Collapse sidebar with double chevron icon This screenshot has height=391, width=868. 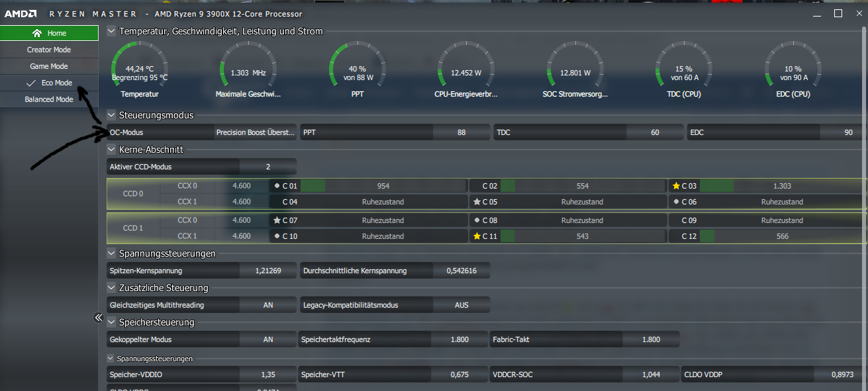[x=99, y=318]
